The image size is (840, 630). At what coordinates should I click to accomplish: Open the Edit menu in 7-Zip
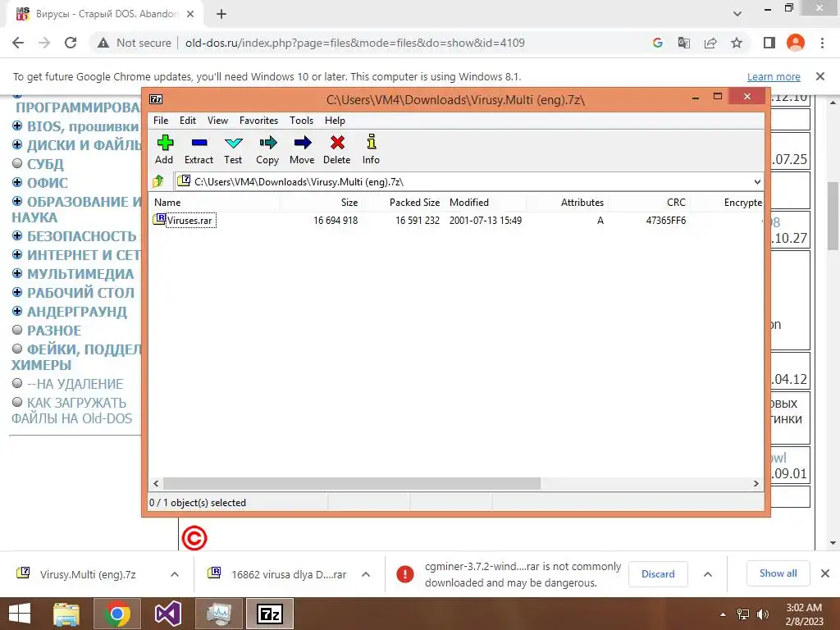pyautogui.click(x=188, y=121)
